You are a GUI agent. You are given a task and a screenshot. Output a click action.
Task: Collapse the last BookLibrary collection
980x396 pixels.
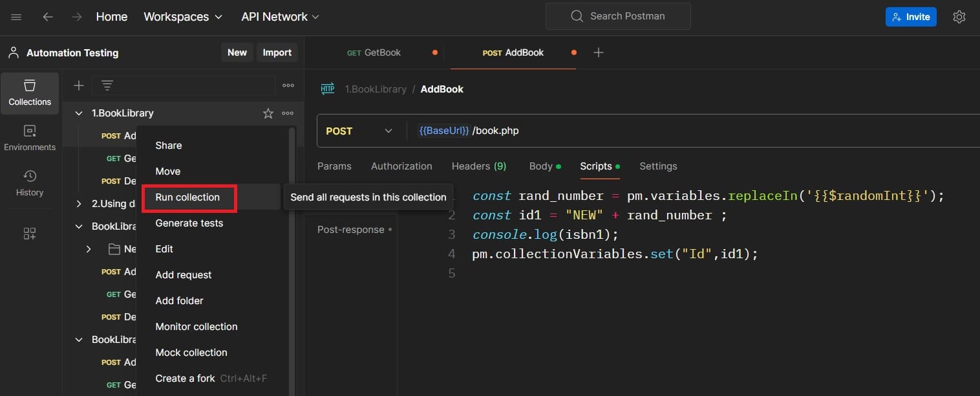tap(79, 340)
